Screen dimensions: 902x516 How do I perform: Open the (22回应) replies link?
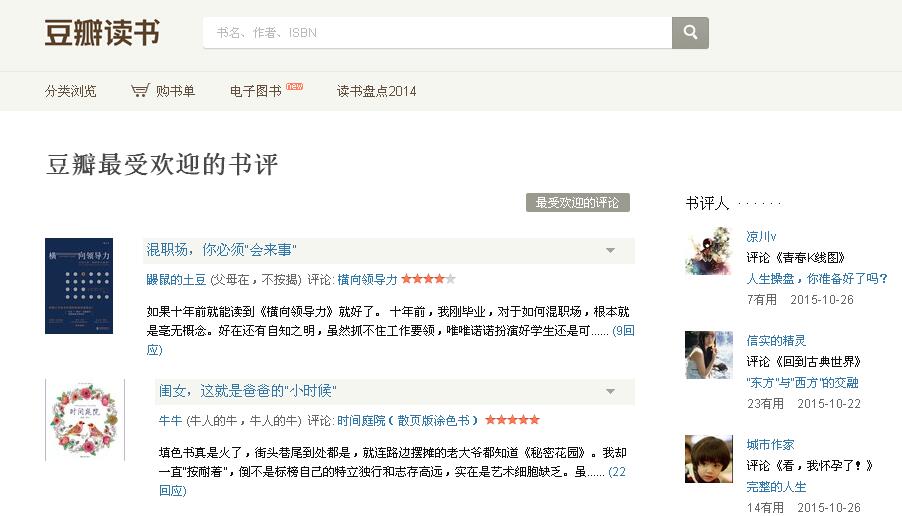point(617,472)
